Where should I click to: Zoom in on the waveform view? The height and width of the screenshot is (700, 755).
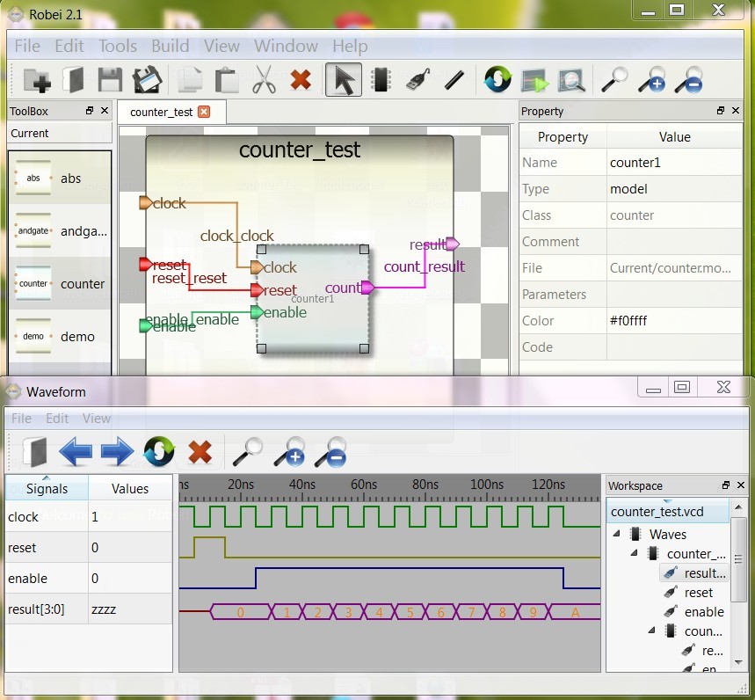click(289, 453)
